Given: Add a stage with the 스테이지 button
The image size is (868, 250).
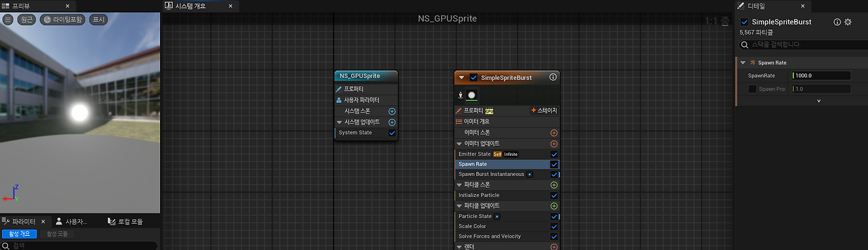Looking at the screenshot, I should pyautogui.click(x=544, y=110).
